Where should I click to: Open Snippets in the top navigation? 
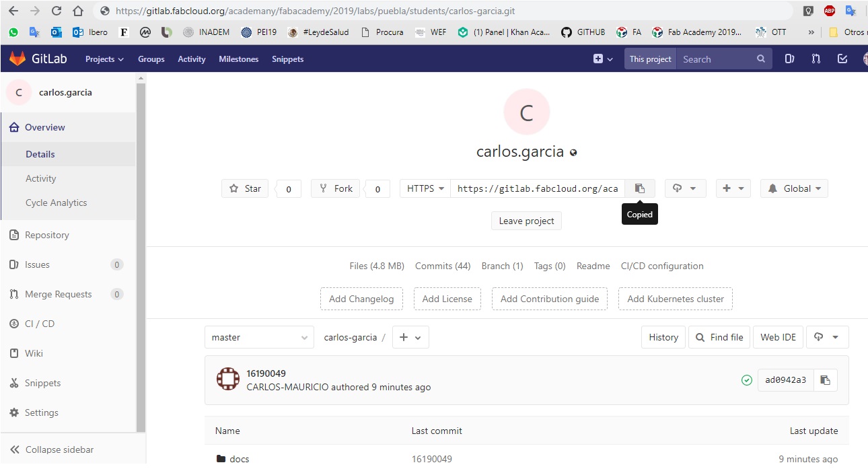287,59
